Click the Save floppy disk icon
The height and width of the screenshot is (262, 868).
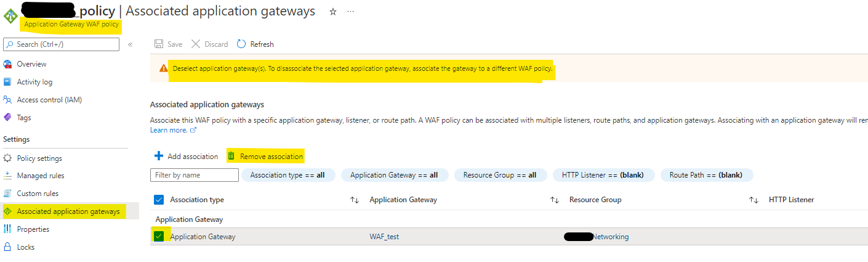[x=159, y=44]
